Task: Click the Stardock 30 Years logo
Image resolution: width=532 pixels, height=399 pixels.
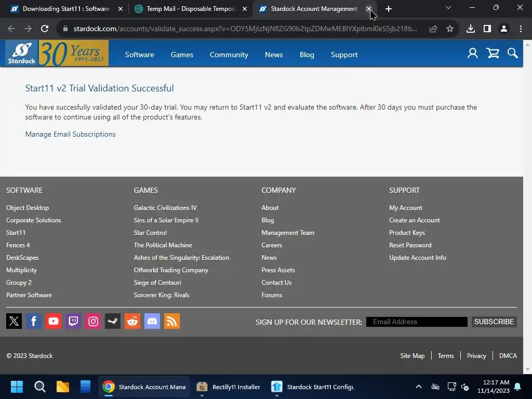Action: (57, 53)
